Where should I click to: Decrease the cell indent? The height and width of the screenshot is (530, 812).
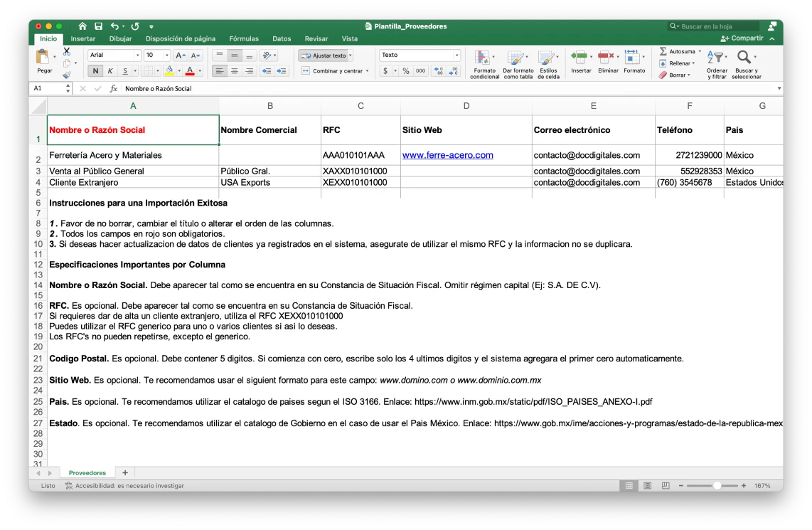point(267,71)
